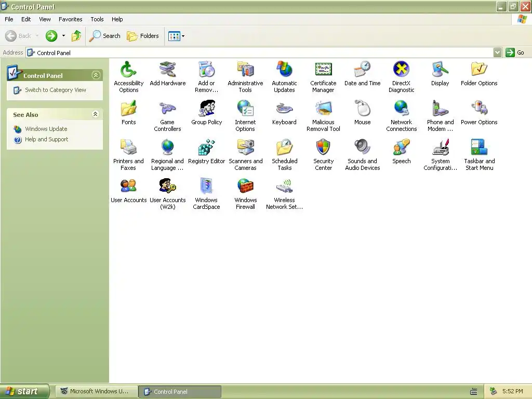The width and height of the screenshot is (532, 399).
Task: Open the Favorites menu
Action: 70,19
